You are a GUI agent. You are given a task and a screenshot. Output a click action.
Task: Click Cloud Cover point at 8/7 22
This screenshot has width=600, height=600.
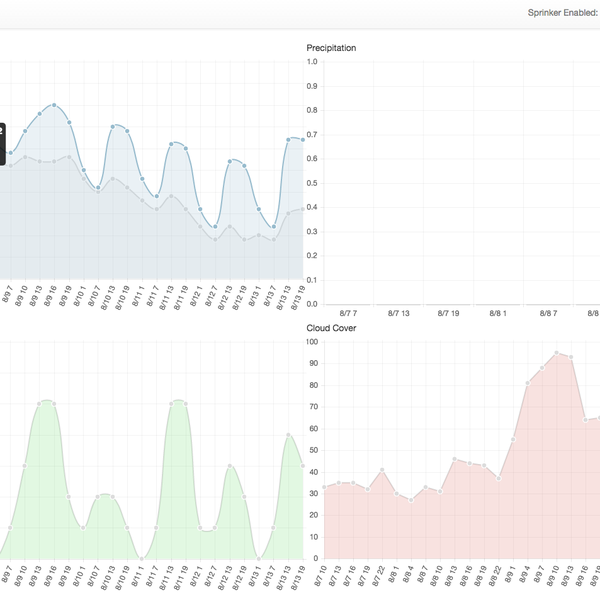[382, 470]
